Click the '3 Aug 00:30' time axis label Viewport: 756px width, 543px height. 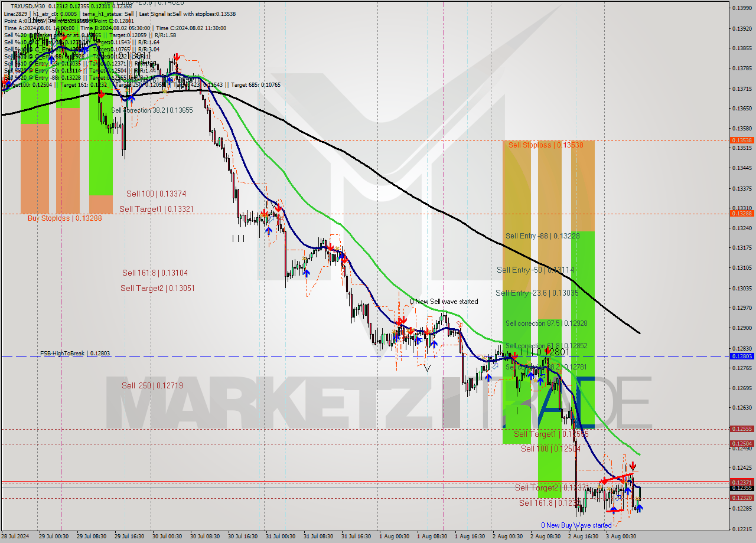click(x=621, y=537)
